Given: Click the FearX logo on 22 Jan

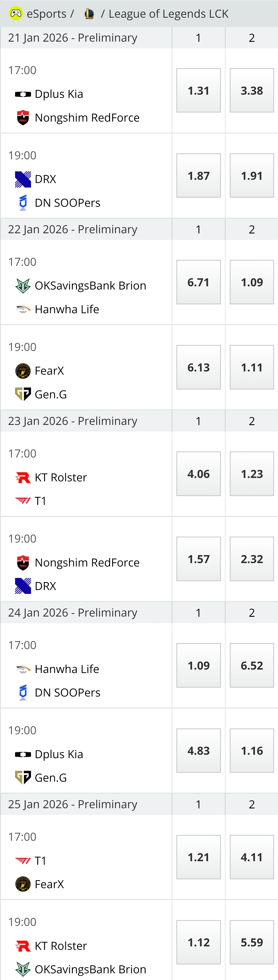Looking at the screenshot, I should click(23, 371).
